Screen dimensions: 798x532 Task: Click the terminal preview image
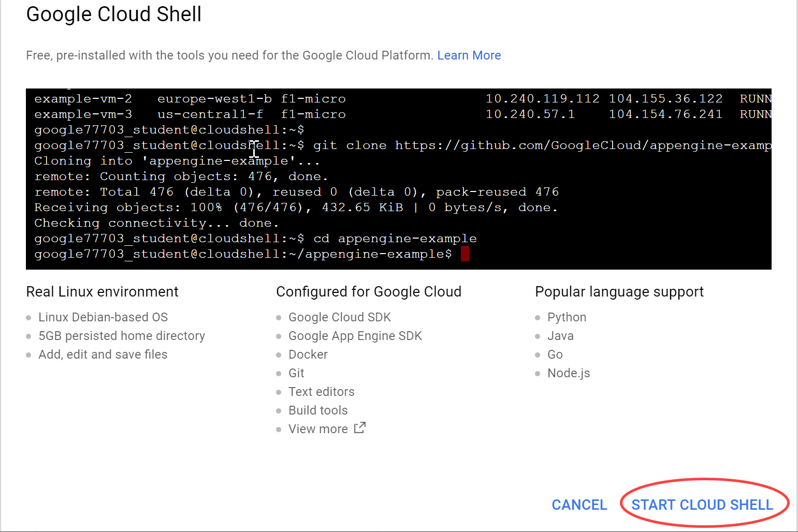pos(398,179)
